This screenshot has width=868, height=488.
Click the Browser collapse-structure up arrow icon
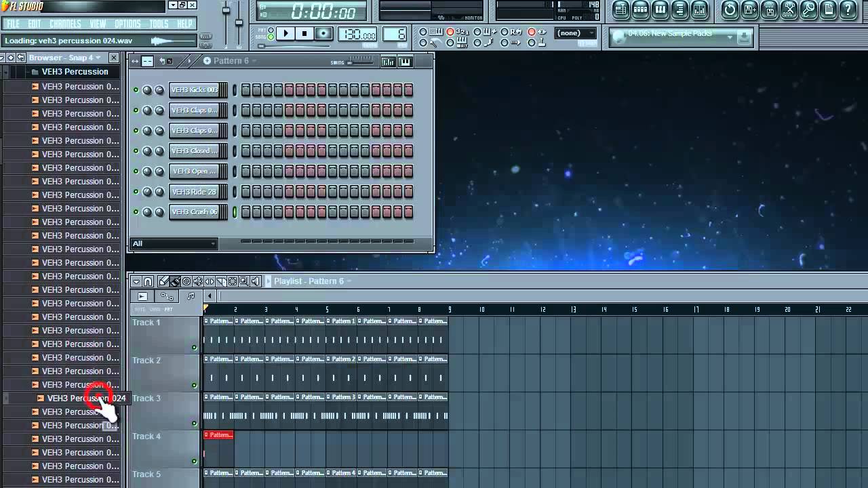11,58
